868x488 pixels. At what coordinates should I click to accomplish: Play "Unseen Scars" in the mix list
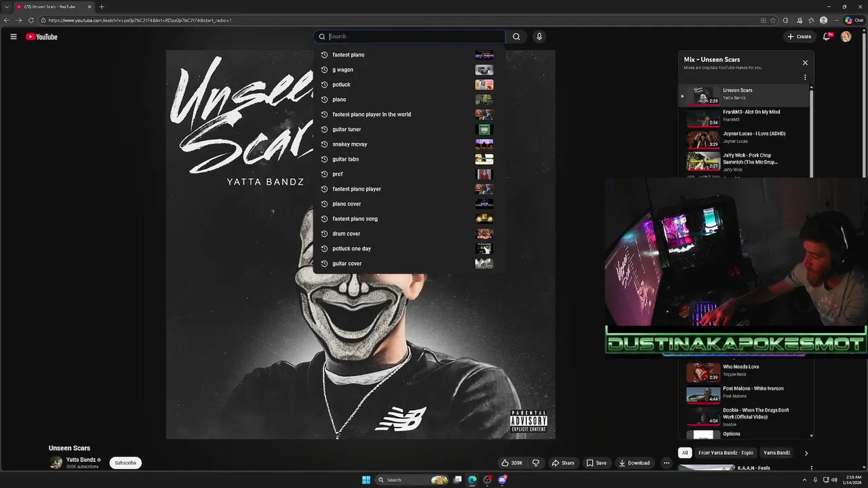pos(745,96)
